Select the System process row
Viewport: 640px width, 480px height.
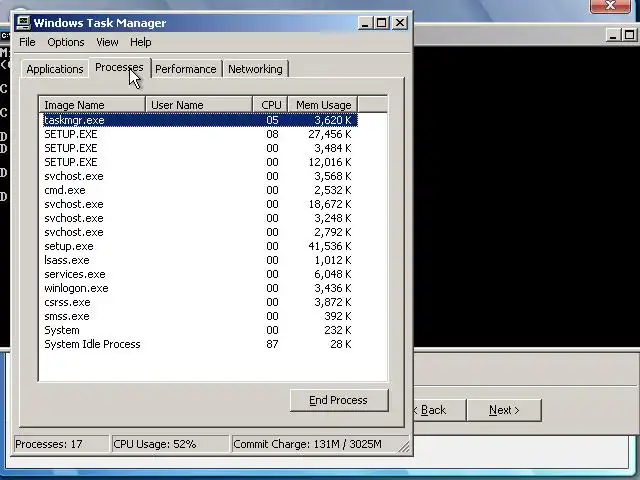tap(200, 330)
